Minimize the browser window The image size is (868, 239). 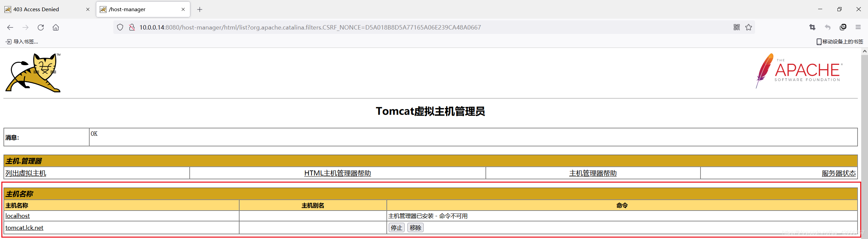(x=820, y=9)
